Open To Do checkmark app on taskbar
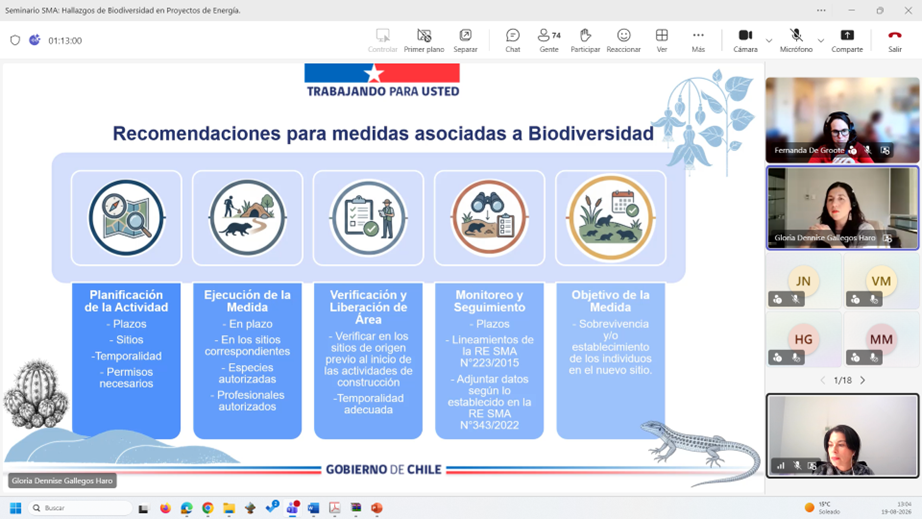The width and height of the screenshot is (922, 519). (x=272, y=507)
